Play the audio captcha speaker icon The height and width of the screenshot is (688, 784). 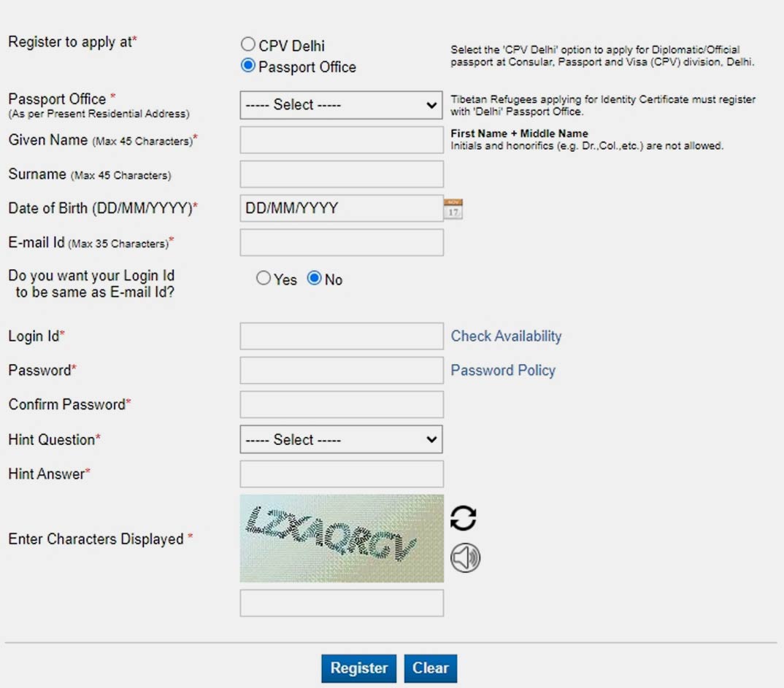click(465, 559)
